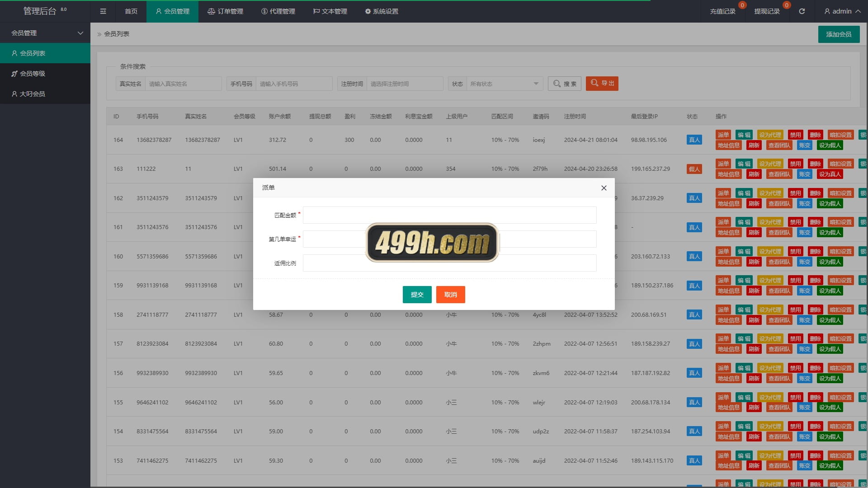The width and height of the screenshot is (868, 488).
Task: Click the 管理后台 logo title
Action: 39,11
